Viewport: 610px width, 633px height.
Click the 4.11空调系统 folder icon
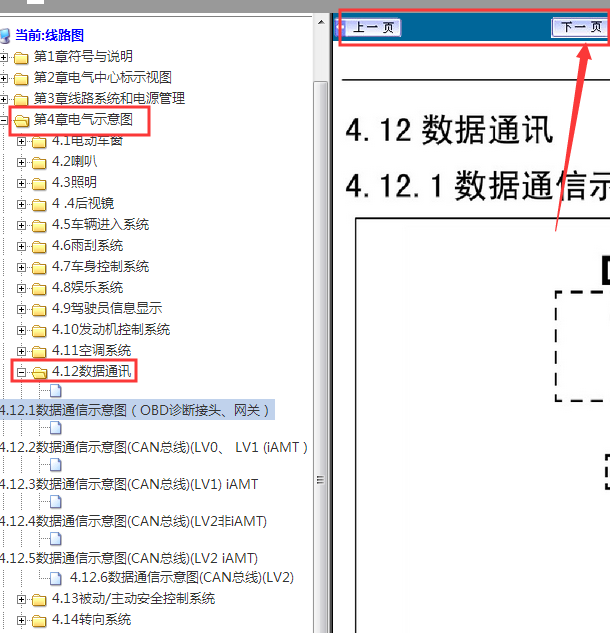[x=39, y=352]
